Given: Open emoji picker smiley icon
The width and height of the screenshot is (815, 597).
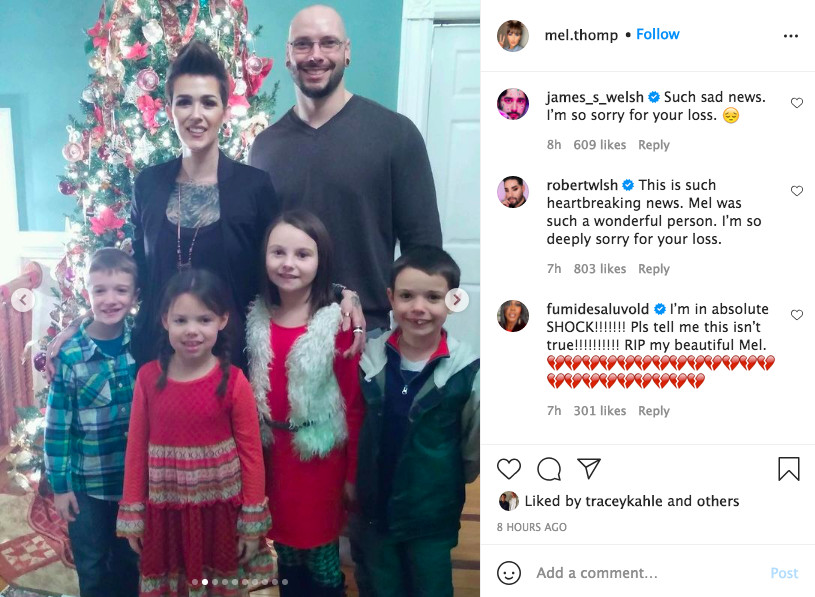Looking at the screenshot, I should (x=508, y=573).
